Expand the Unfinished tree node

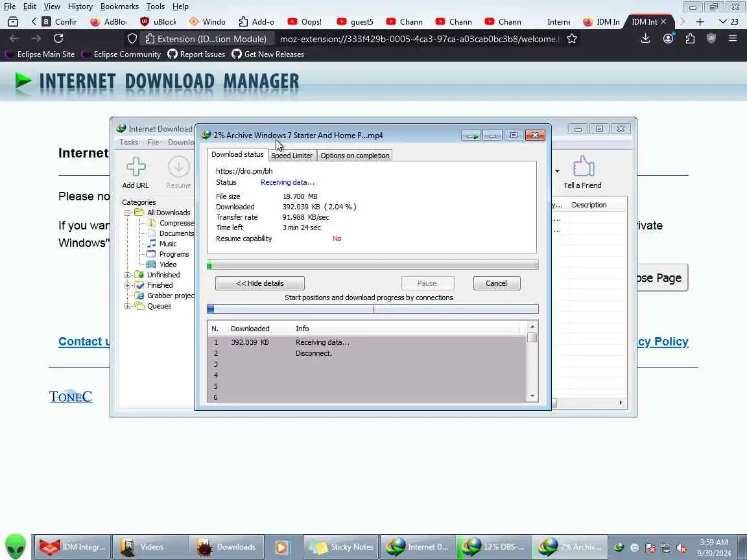(x=127, y=275)
